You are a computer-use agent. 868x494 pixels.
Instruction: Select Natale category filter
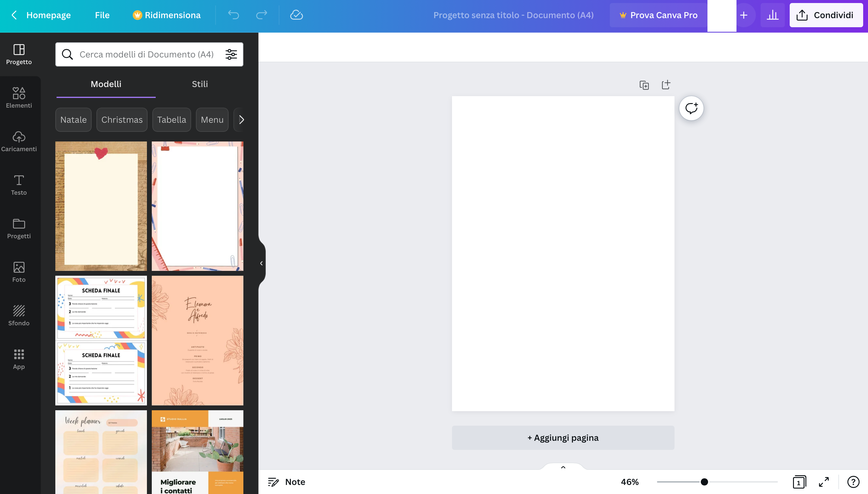coord(73,119)
